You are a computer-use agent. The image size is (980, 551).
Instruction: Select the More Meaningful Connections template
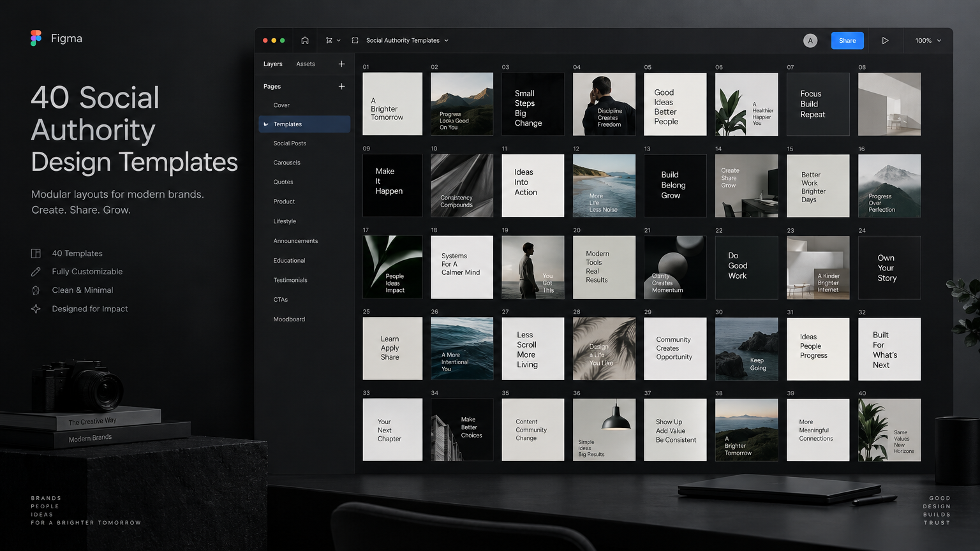click(818, 430)
